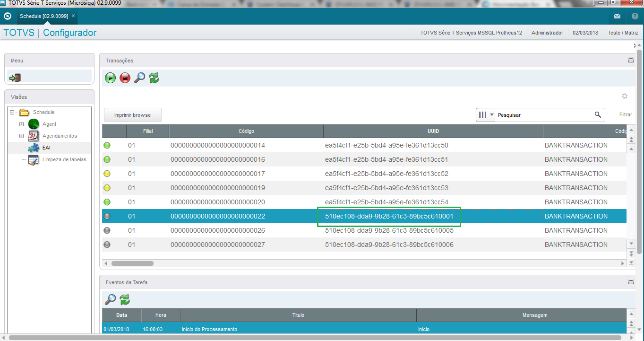Collapse the Transações panel
This screenshot has width=644, height=341.
[x=631, y=61]
